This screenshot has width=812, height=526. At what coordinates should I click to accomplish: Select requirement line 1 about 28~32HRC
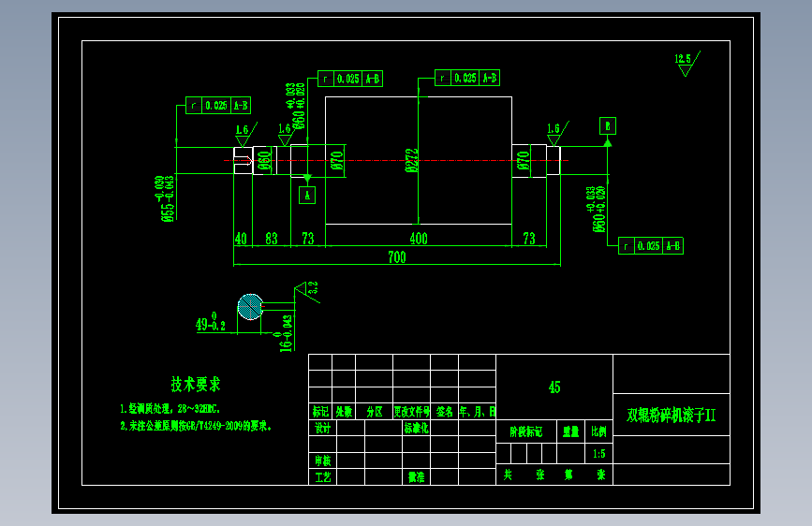coord(170,409)
